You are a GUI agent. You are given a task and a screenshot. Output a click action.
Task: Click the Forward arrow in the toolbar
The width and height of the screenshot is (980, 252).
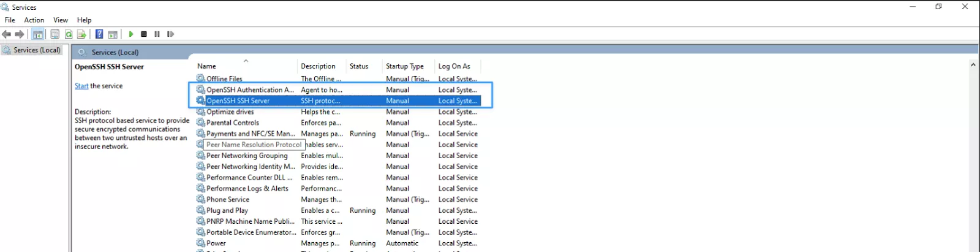[x=20, y=34]
